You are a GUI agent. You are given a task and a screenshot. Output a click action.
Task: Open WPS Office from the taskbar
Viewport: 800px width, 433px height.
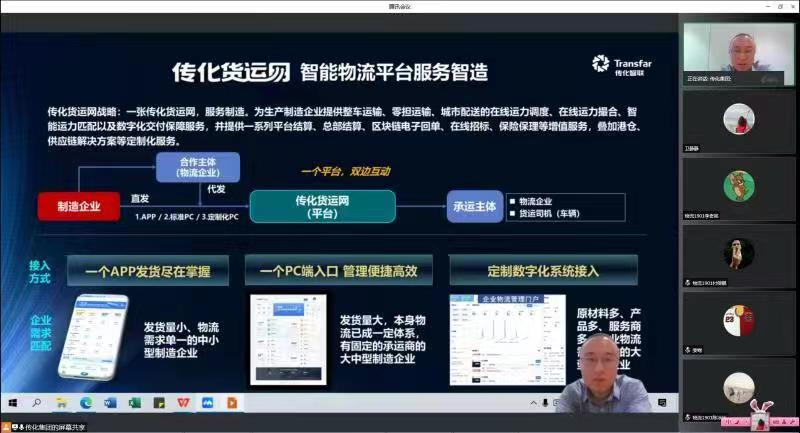tap(183, 403)
